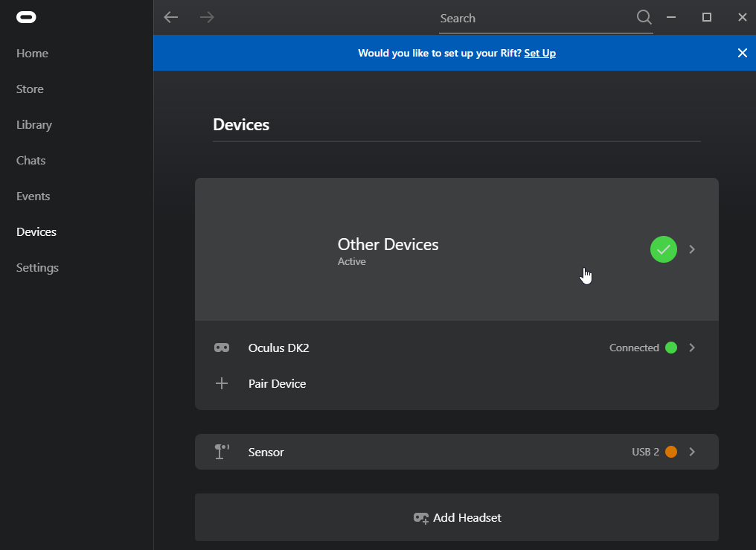This screenshot has height=550, width=756.
Task: Click the orange USB 2 status dot
Action: point(671,452)
